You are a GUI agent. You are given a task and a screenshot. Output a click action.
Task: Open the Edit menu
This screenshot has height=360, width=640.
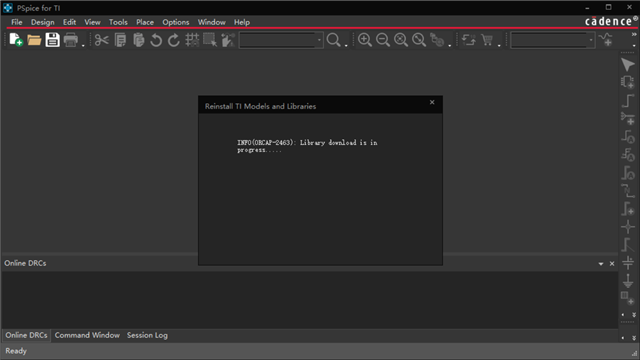click(x=69, y=22)
